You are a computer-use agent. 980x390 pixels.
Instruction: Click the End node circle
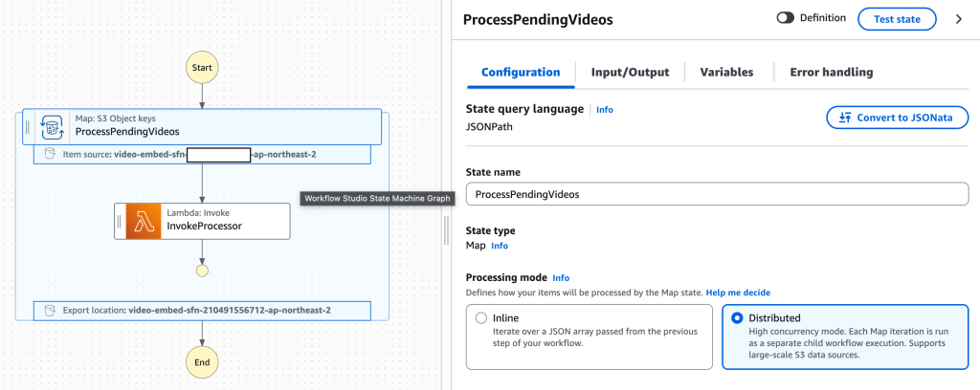pos(202,362)
